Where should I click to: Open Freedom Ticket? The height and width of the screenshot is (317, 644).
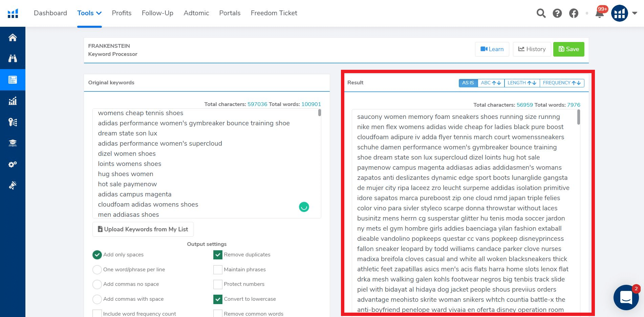click(274, 13)
